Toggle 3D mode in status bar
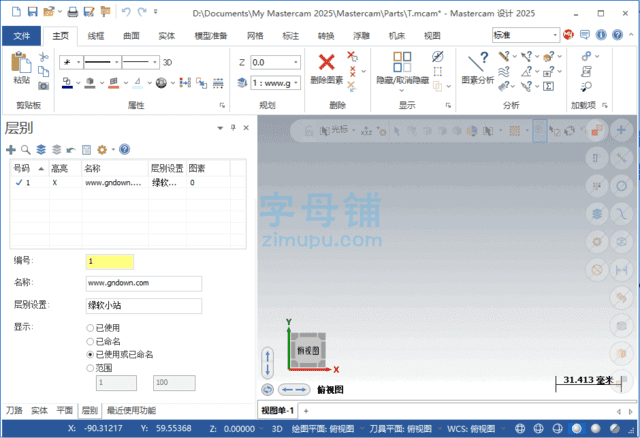This screenshot has height=438, width=640. pyautogui.click(x=277, y=429)
